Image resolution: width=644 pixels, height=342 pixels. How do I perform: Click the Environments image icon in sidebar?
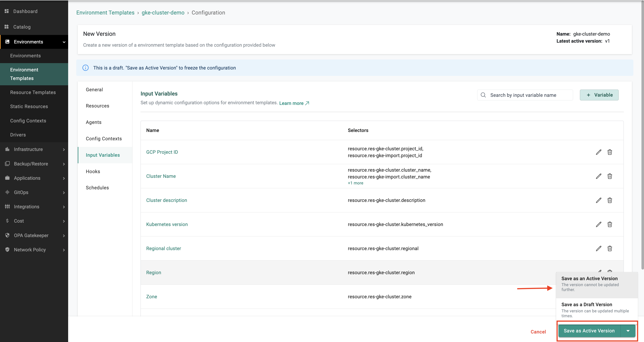point(7,42)
